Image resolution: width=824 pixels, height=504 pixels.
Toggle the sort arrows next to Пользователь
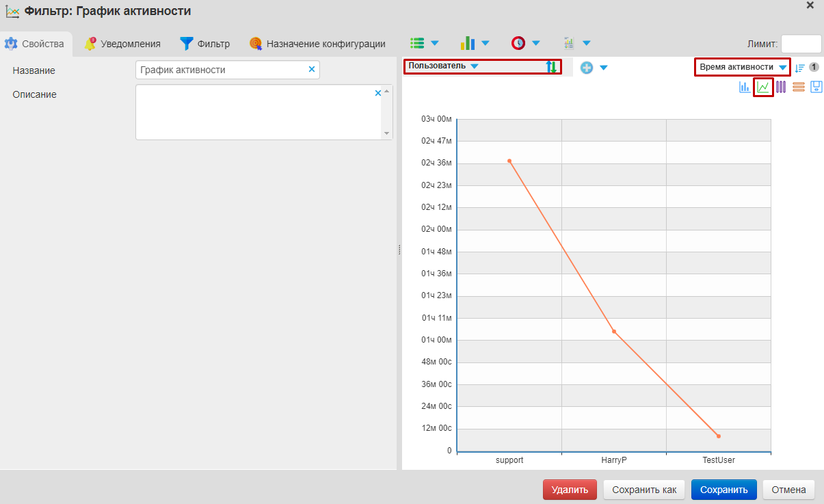click(x=550, y=66)
